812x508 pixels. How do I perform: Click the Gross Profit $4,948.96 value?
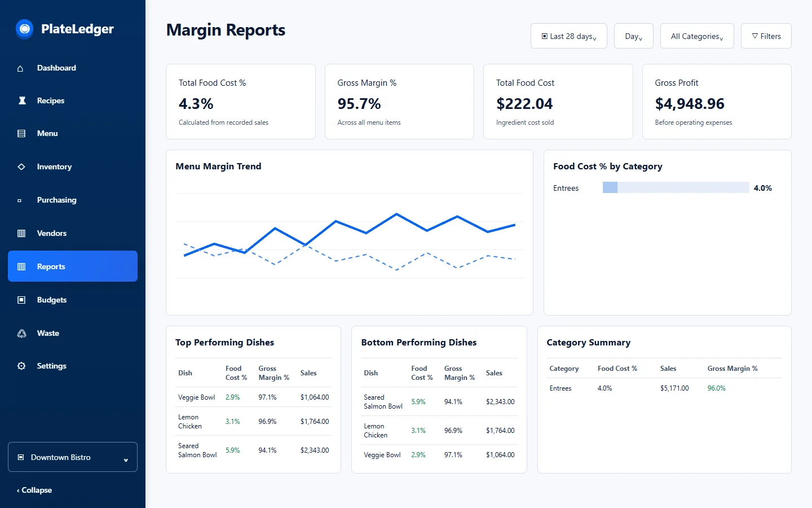[x=690, y=104]
